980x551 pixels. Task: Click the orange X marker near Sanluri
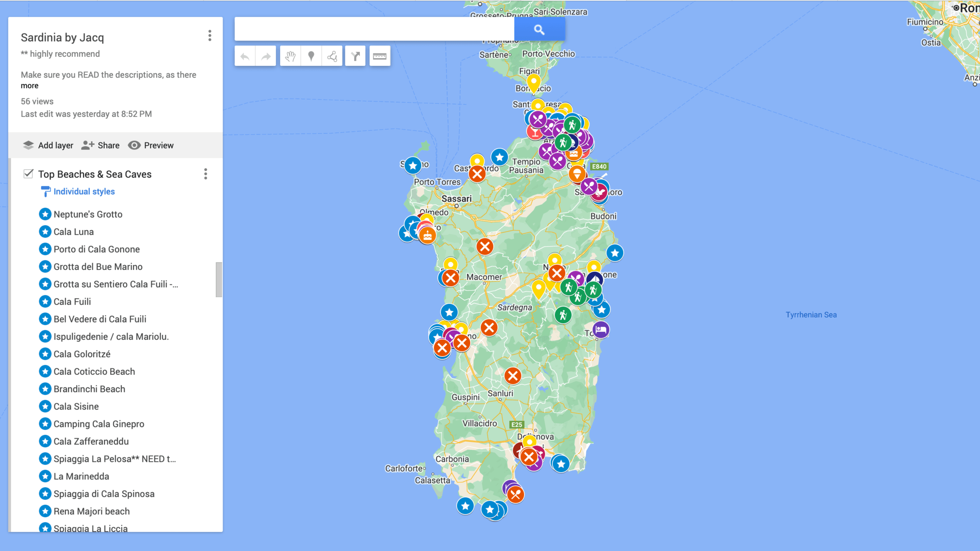click(513, 376)
